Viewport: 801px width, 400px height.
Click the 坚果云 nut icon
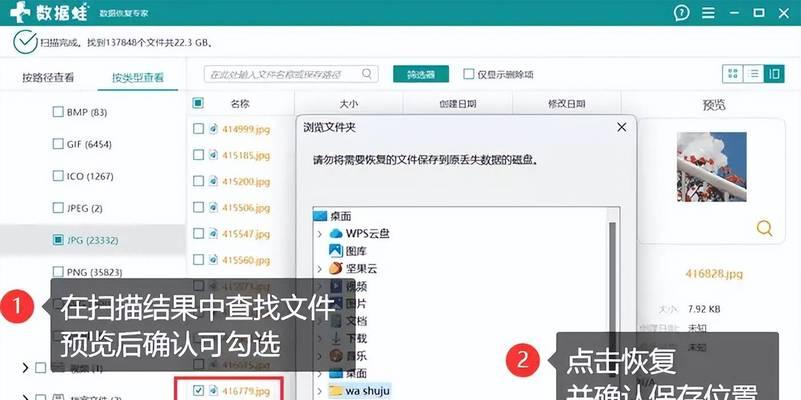tap(336, 268)
